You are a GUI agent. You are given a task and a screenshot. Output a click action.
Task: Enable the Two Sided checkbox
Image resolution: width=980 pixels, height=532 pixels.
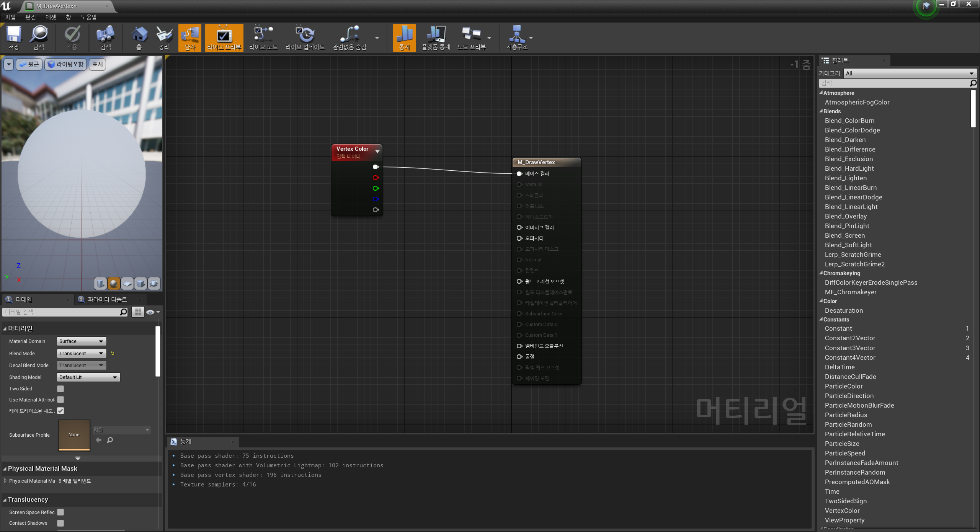point(60,388)
